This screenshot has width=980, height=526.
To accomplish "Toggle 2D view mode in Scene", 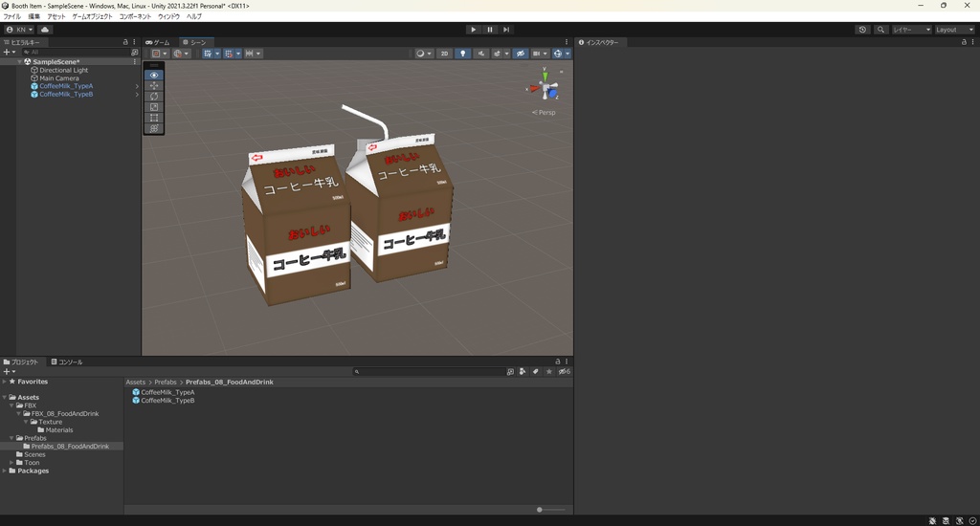I will click(444, 54).
